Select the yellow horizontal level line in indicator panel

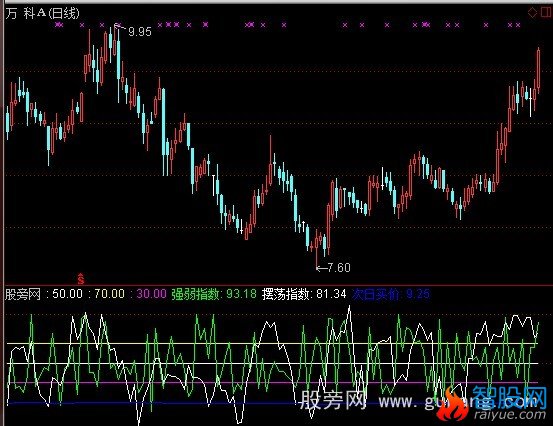tap(272, 343)
